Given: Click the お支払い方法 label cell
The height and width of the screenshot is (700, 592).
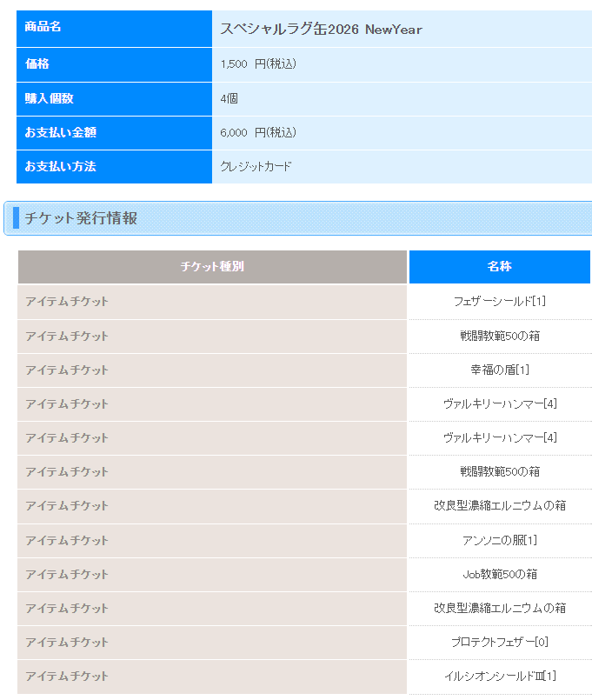Looking at the screenshot, I should point(60,166).
